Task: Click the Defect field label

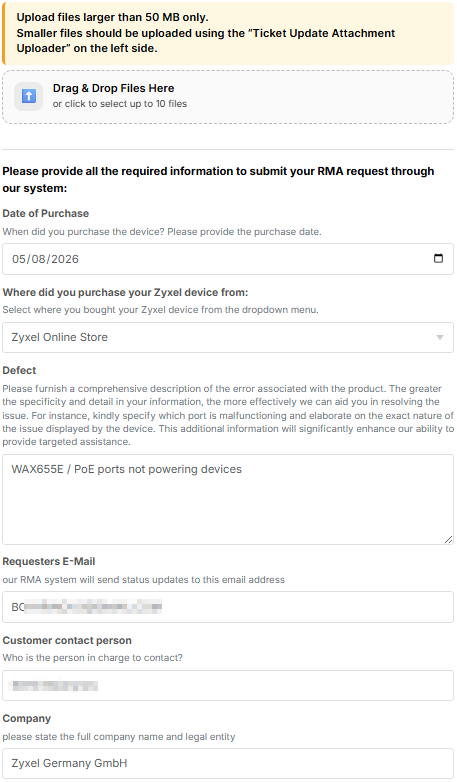Action: [x=19, y=371]
